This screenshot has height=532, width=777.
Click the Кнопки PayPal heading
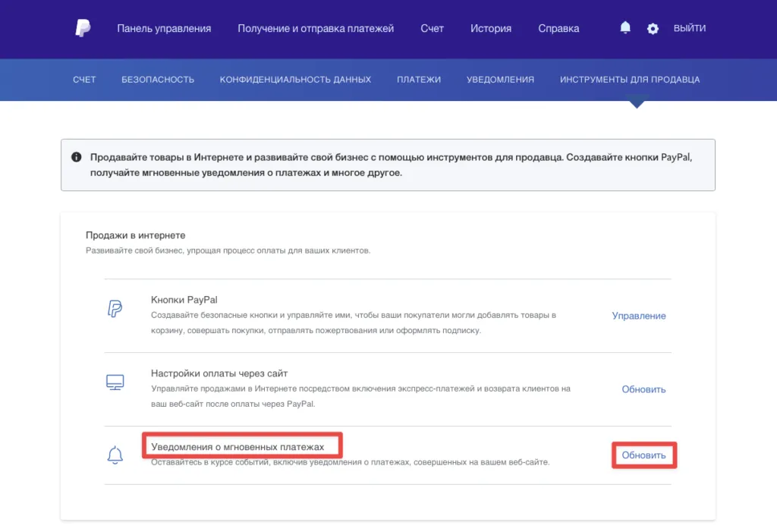184,300
